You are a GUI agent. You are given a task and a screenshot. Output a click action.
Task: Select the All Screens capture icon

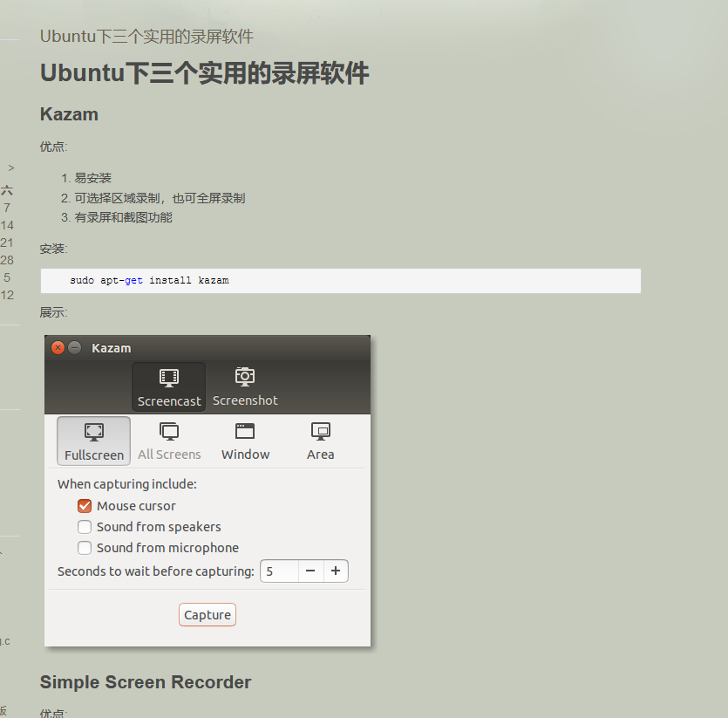pos(169,432)
